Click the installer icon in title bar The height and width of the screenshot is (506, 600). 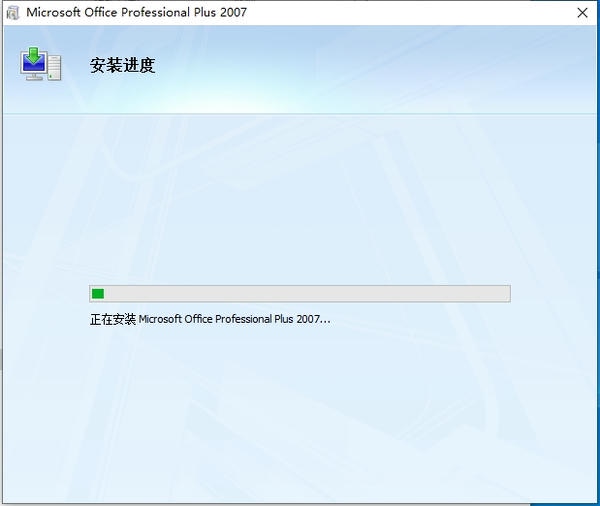13,13
